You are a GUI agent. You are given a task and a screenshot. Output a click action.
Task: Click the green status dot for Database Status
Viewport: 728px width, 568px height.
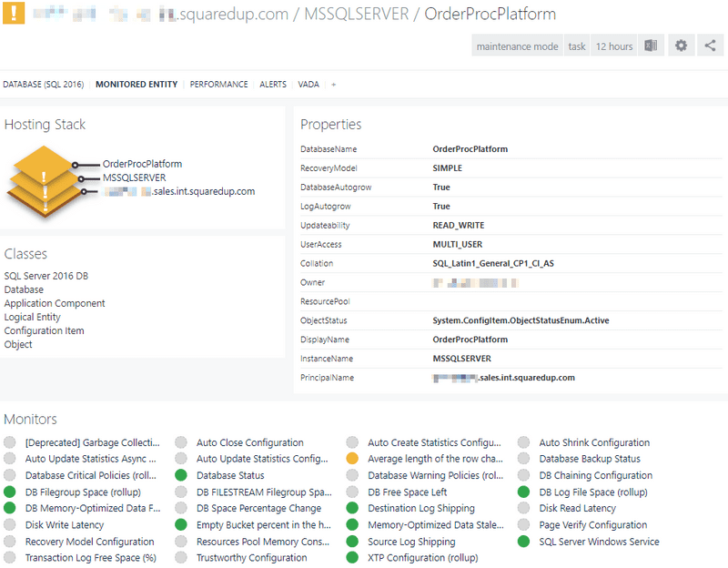181,475
